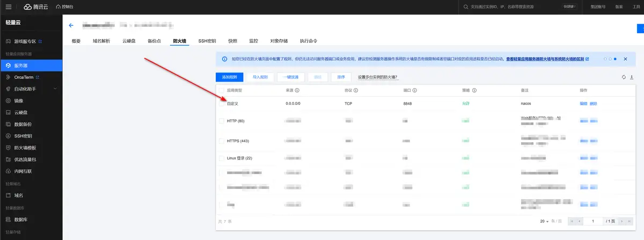The image size is (644, 240).
Task: Switch to the 监控 tab
Action: pyautogui.click(x=253, y=41)
